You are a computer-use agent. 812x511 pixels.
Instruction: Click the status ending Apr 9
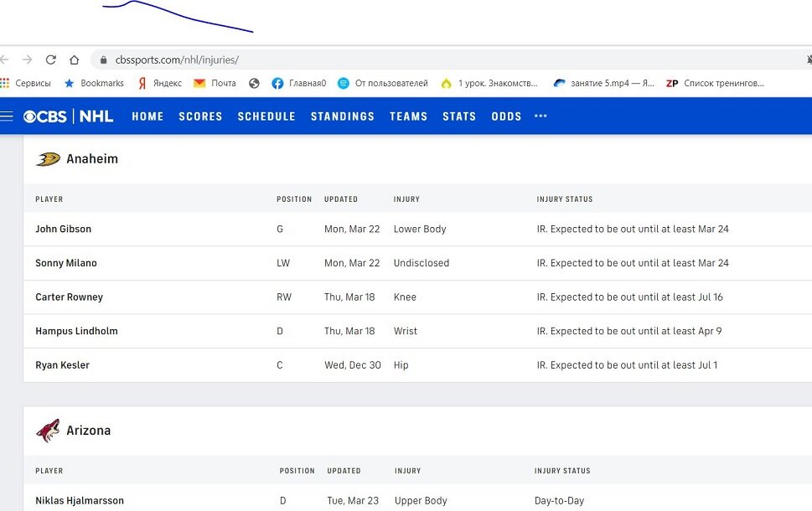(629, 332)
